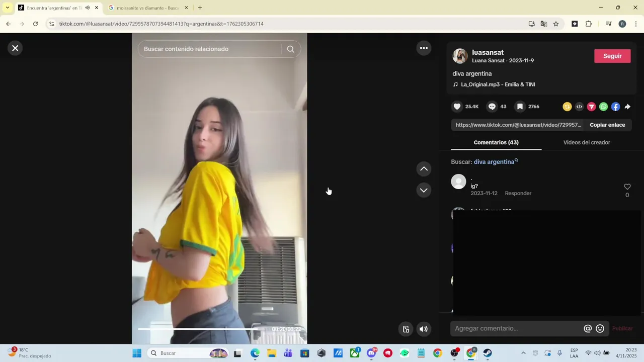Bookmark this page with star icon
644x362 pixels.
coord(555,24)
